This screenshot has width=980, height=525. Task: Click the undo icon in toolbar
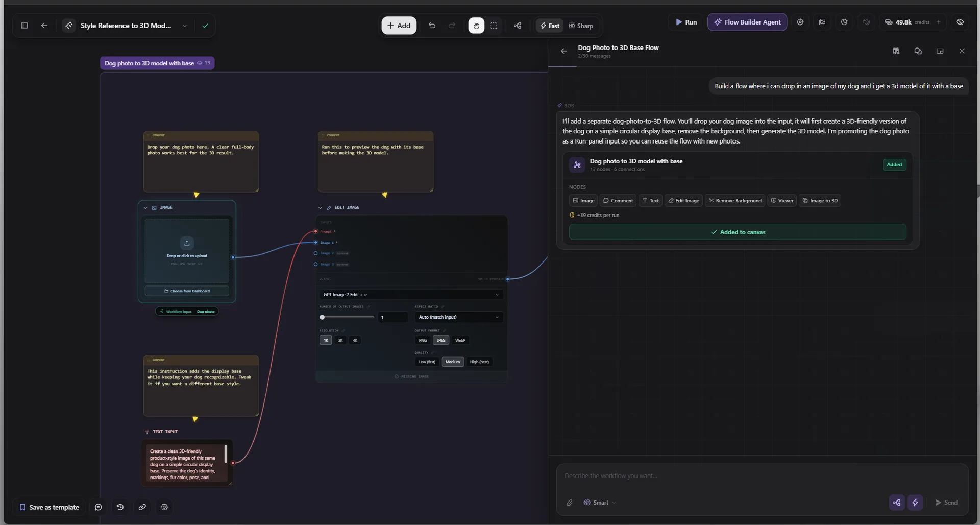(432, 26)
